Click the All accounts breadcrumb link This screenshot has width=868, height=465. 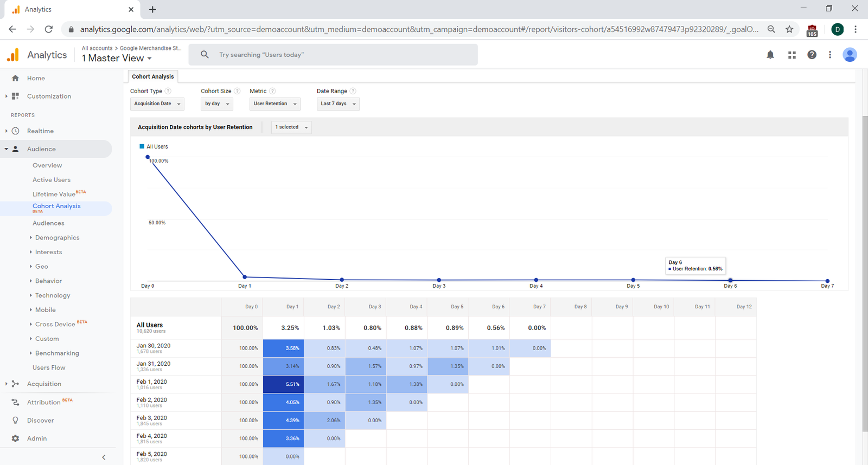[97, 48]
